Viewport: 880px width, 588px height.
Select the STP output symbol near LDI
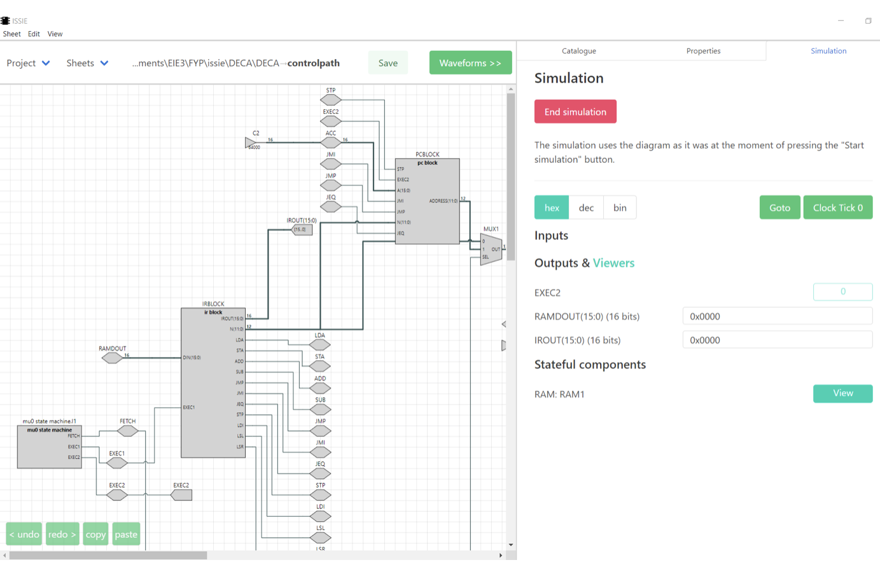click(x=320, y=495)
